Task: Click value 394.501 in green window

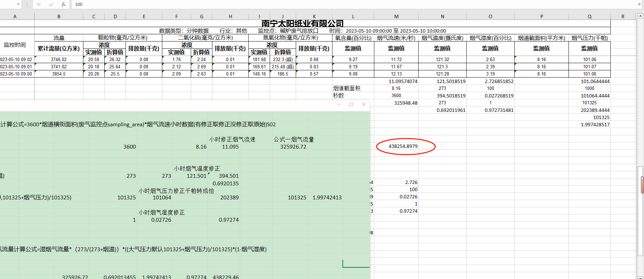Action: [229, 176]
